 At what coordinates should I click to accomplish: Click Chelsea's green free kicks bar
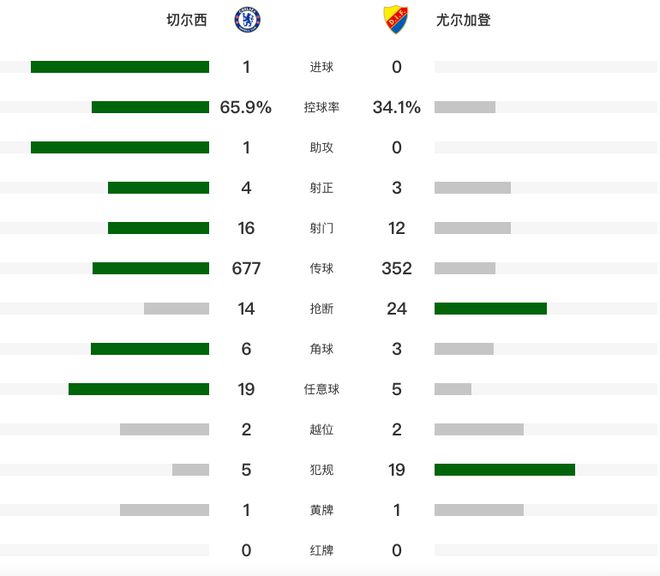point(138,389)
